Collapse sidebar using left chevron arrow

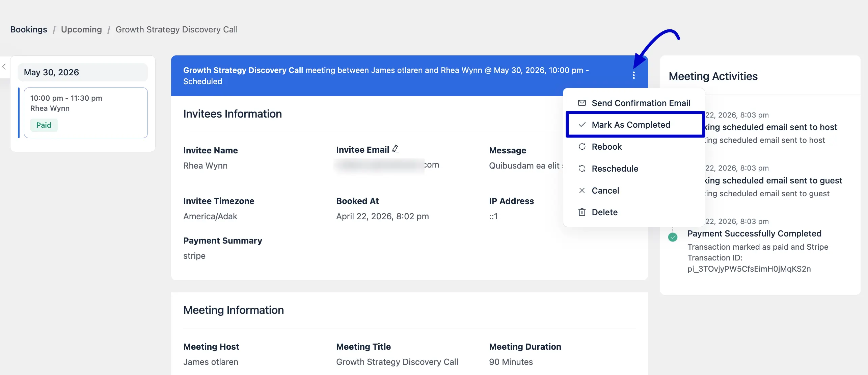[x=4, y=67]
